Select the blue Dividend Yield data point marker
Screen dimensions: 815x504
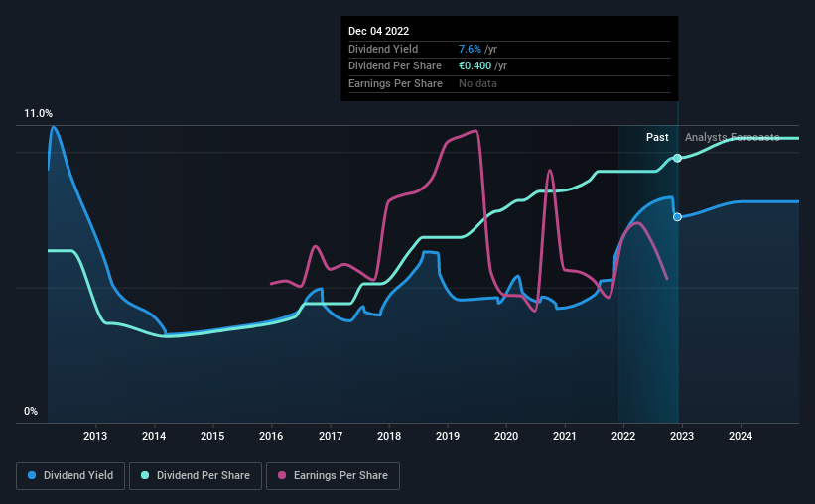click(x=677, y=217)
